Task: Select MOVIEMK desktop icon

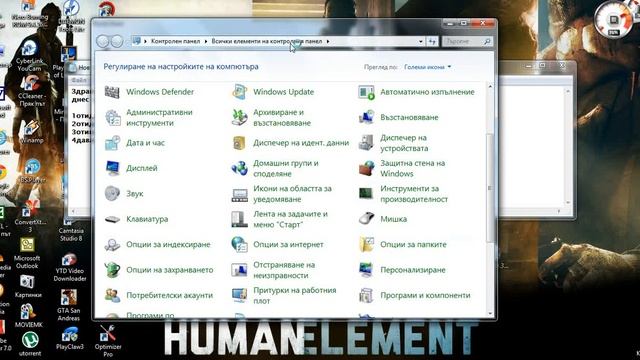Action: [29, 316]
